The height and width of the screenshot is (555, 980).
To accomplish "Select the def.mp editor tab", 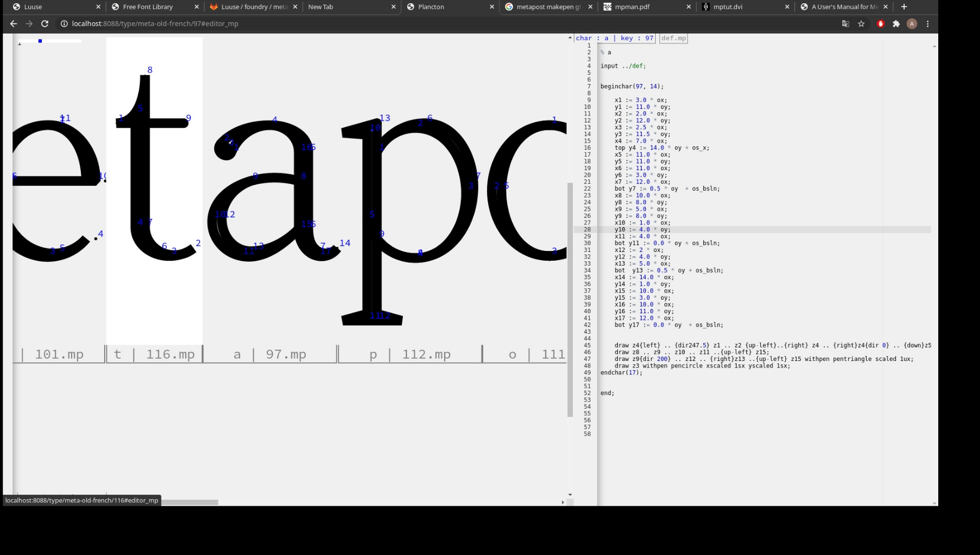I will (x=674, y=38).
